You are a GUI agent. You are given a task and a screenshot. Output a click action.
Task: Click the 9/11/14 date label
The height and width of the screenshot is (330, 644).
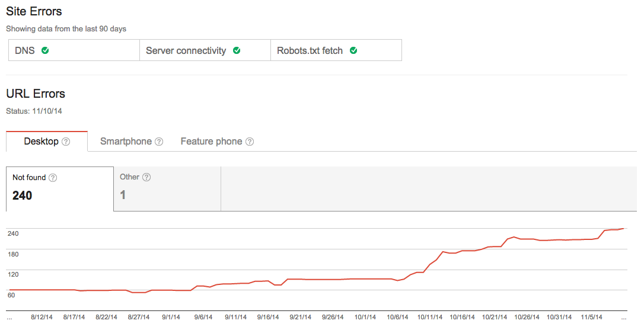pyautogui.click(x=236, y=318)
